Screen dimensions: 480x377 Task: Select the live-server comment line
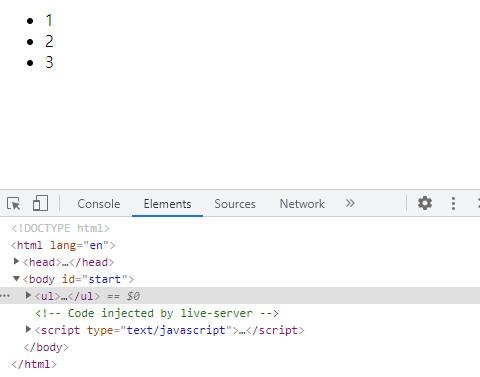(x=157, y=313)
